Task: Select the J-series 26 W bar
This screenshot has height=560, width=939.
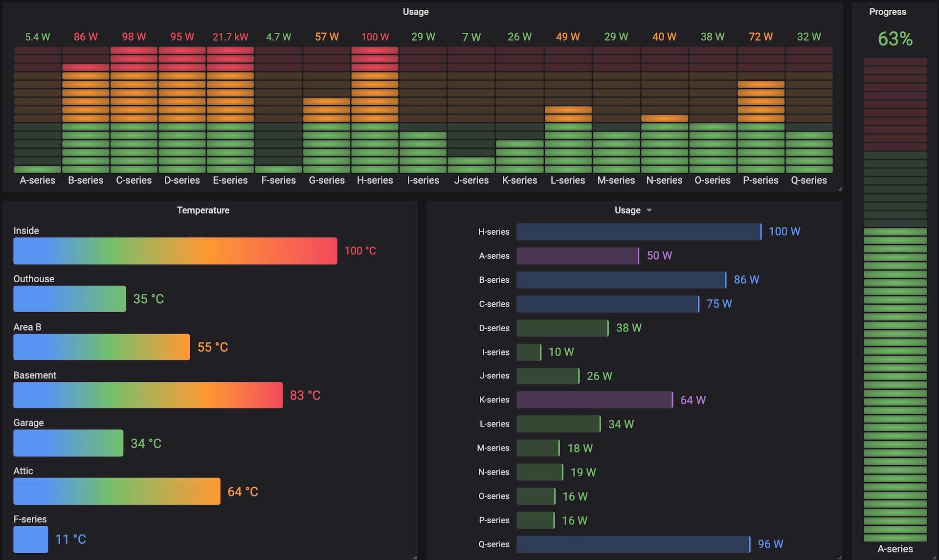Action: coord(547,376)
